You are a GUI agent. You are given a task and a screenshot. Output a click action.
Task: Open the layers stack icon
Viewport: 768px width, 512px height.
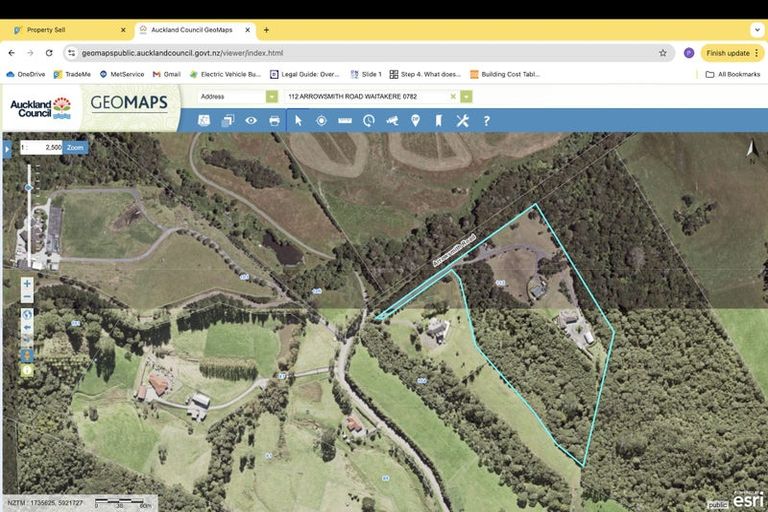coord(227,120)
